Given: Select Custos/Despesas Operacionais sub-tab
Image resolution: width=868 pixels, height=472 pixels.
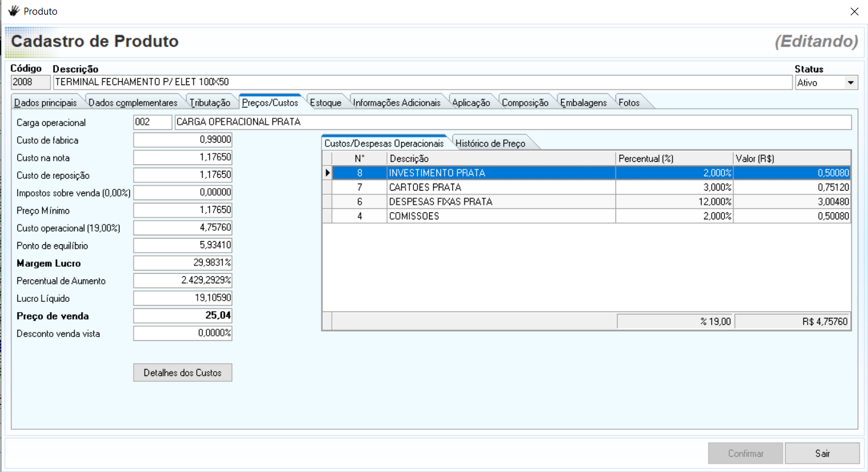Looking at the screenshot, I should (x=384, y=143).
